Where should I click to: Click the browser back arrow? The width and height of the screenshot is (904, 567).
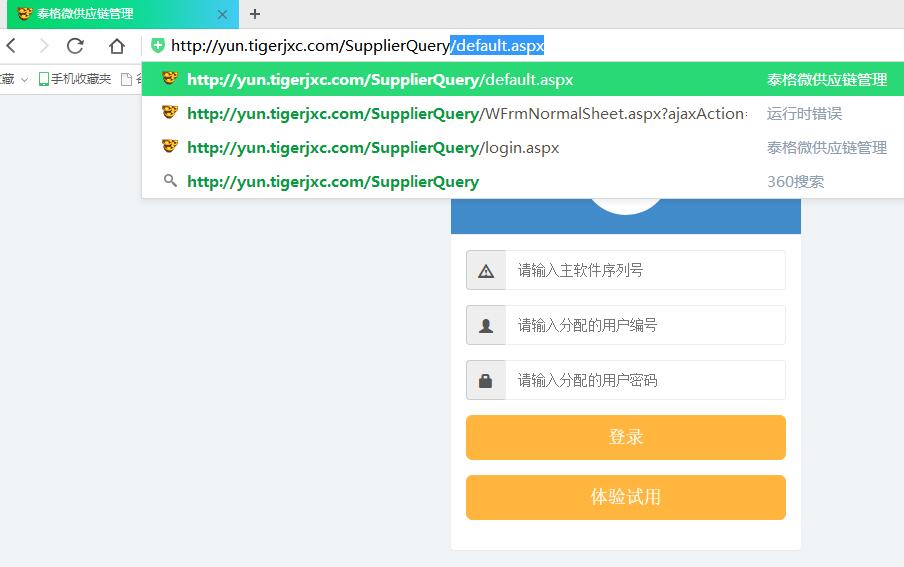pyautogui.click(x=11, y=46)
